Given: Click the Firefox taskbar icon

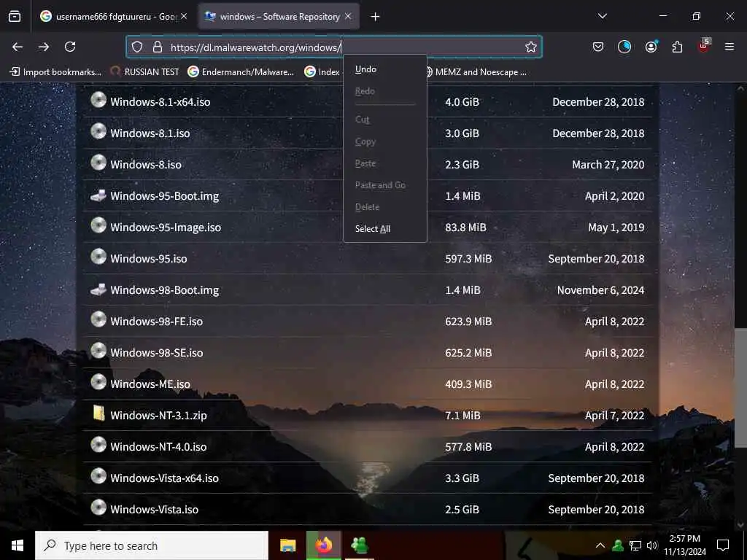Looking at the screenshot, I should click(323, 545).
